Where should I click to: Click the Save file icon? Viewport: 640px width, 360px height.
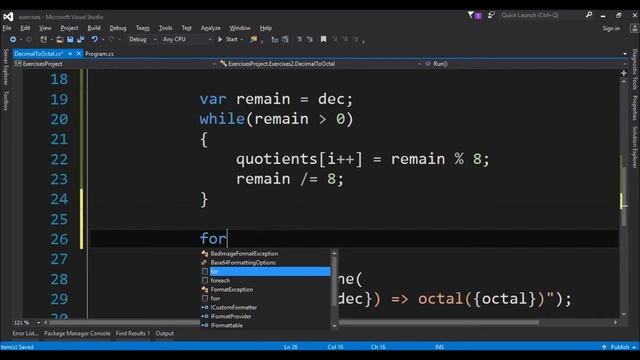(70, 40)
